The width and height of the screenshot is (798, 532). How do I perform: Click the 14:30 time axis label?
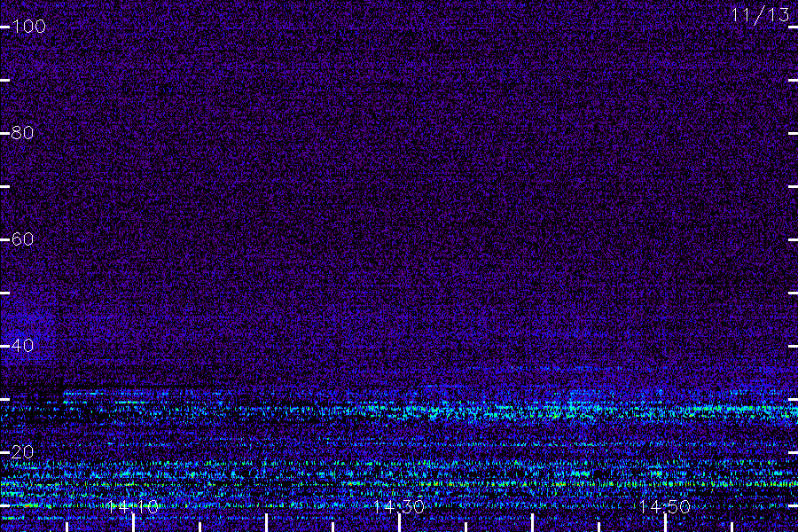tap(398, 506)
